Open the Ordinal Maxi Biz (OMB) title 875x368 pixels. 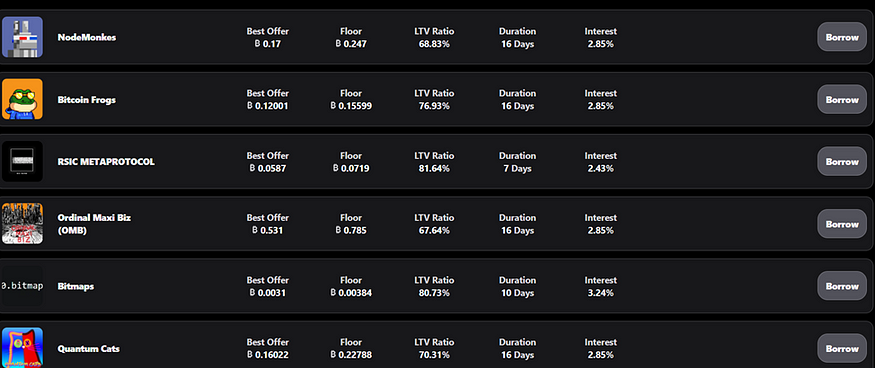pos(94,224)
